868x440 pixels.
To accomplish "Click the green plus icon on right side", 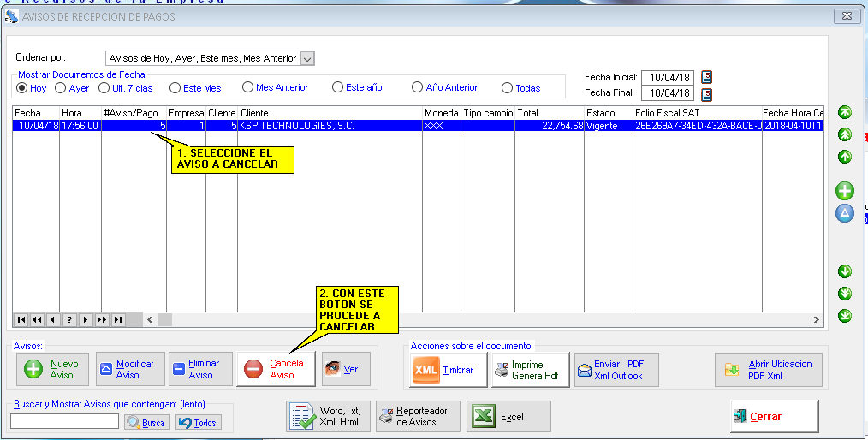I will tap(845, 191).
